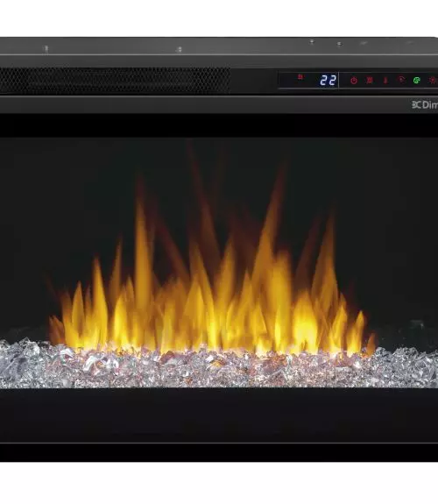
Task: Tap the red sleep timer icon
Action: click(401, 80)
